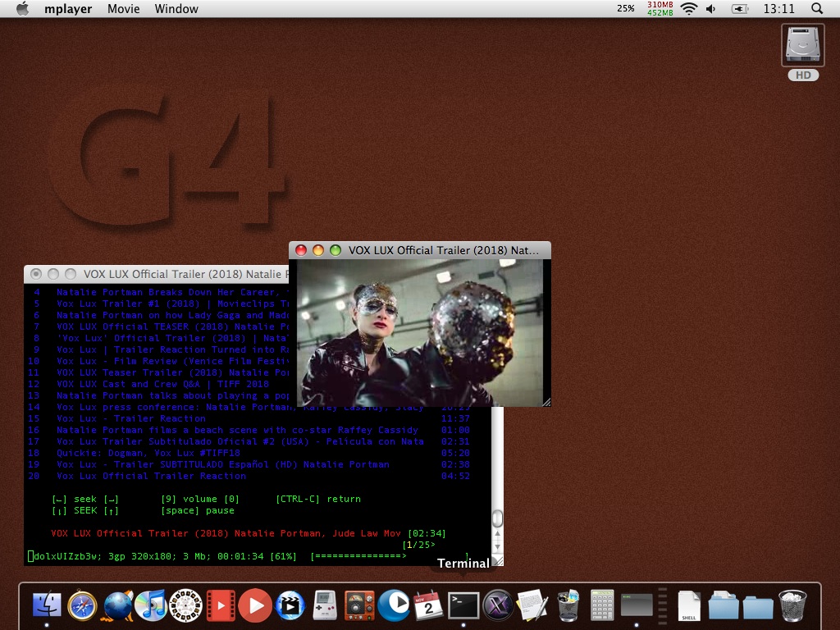
Task: Open the globe-with-fox browser dock icon
Action: 117,605
